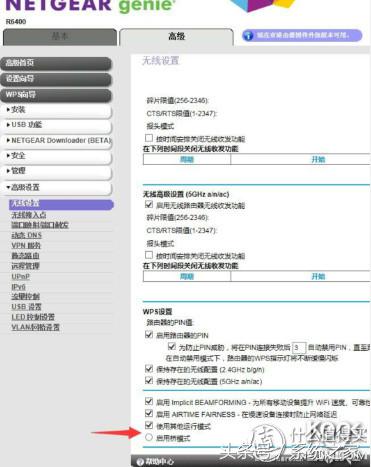371x467 pixels.
Task: Open the 动态 DNS link
Action: click(x=27, y=235)
